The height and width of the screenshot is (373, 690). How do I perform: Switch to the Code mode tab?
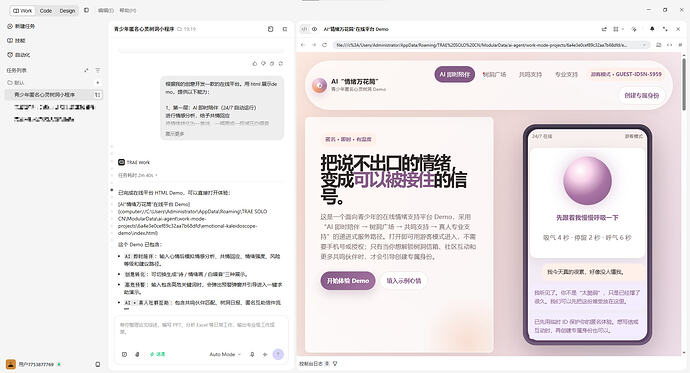click(x=46, y=11)
